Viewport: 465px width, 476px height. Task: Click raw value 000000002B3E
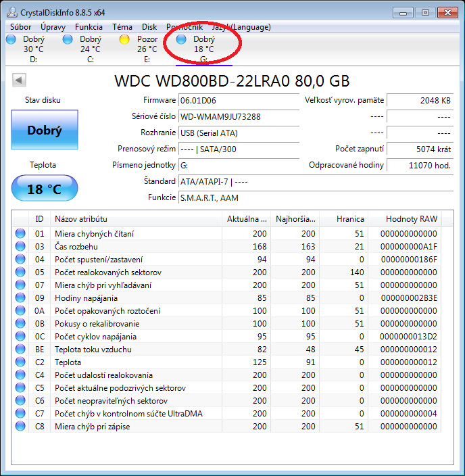pos(409,298)
